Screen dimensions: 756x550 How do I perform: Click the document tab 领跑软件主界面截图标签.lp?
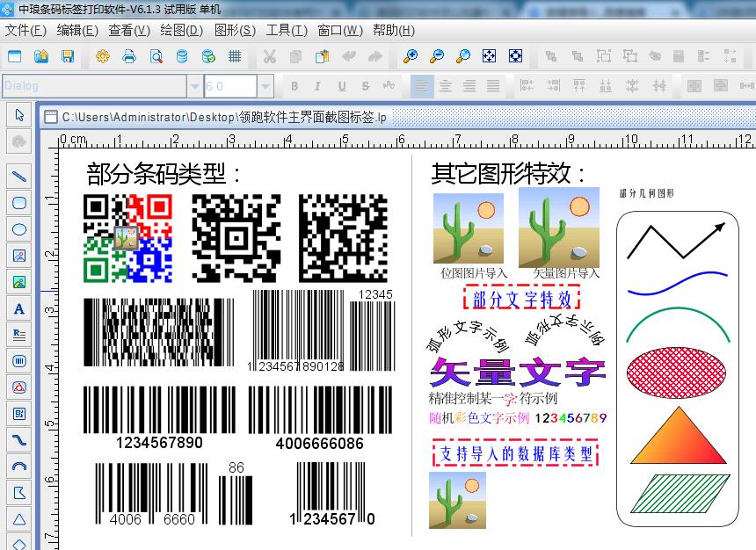pos(225,117)
